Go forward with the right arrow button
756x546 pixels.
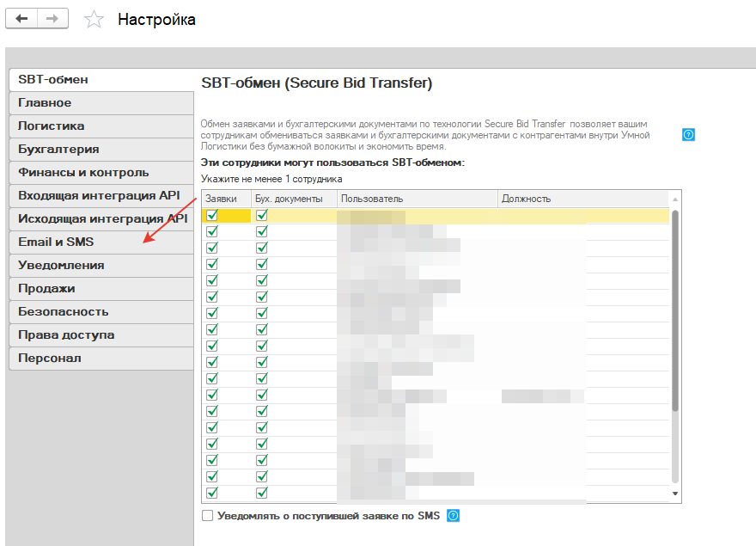(52, 19)
